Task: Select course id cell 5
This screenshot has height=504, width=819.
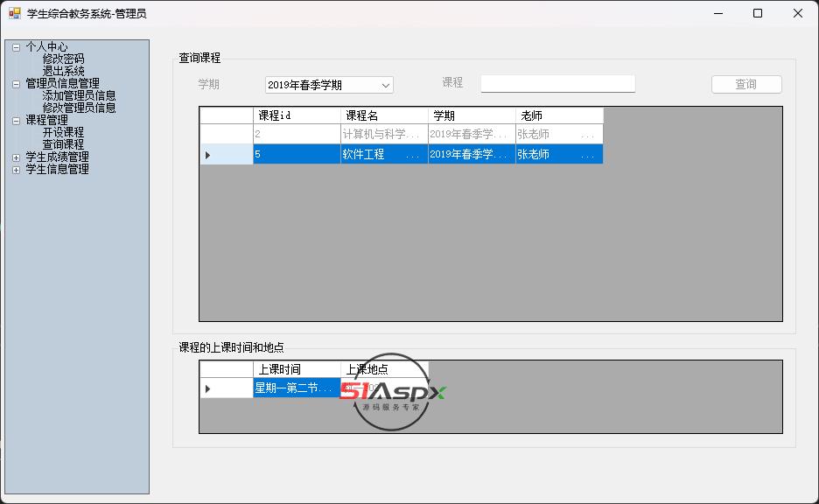Action: click(x=297, y=154)
